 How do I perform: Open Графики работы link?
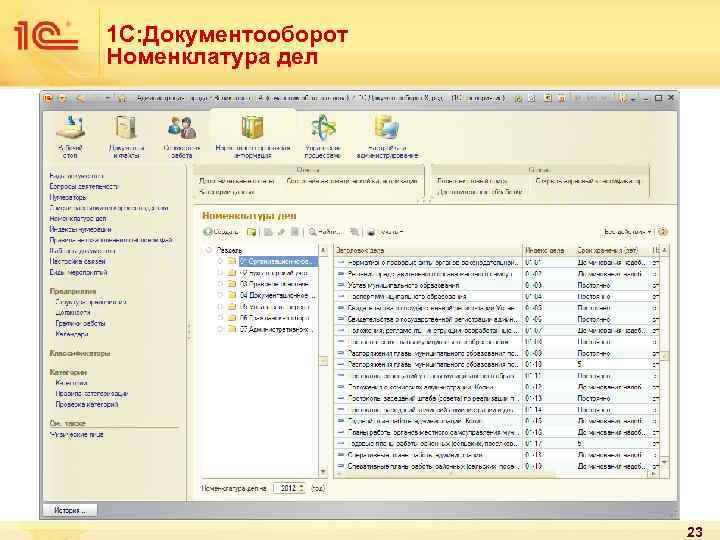tap(80, 323)
